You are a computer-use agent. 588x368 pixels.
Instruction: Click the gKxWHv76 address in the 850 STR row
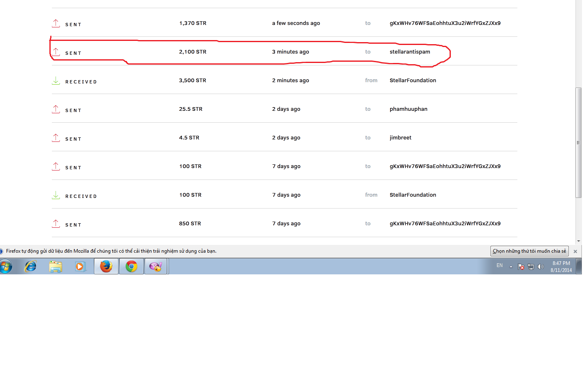pos(445,224)
